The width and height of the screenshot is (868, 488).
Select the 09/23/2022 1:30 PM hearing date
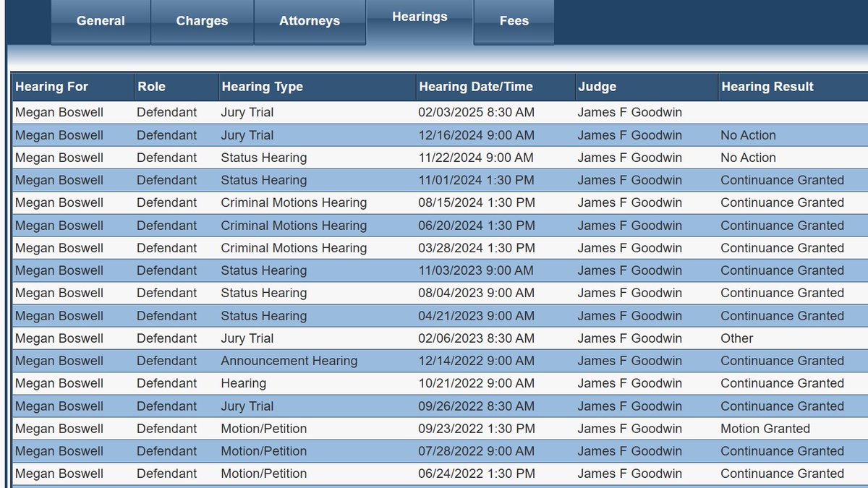pos(476,429)
